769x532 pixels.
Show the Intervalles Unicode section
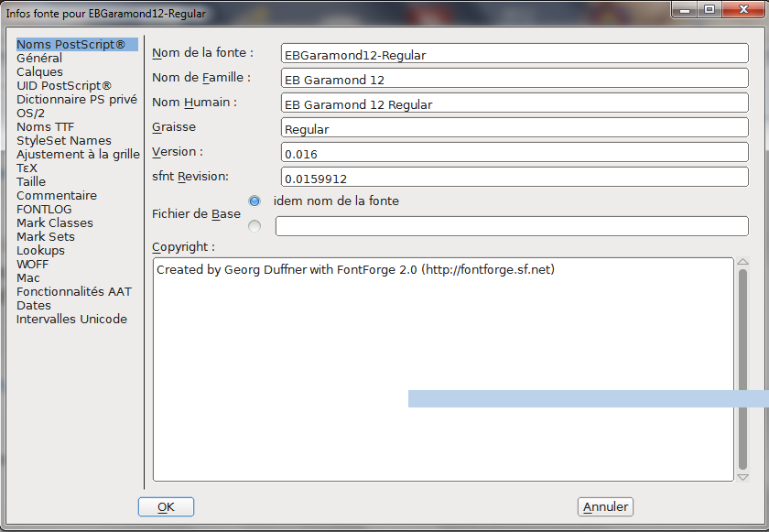(71, 320)
